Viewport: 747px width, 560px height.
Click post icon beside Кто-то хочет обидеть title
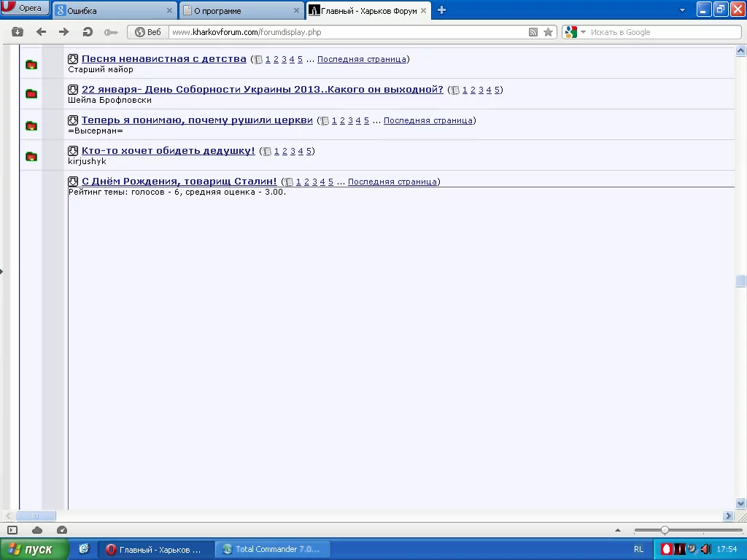73,151
